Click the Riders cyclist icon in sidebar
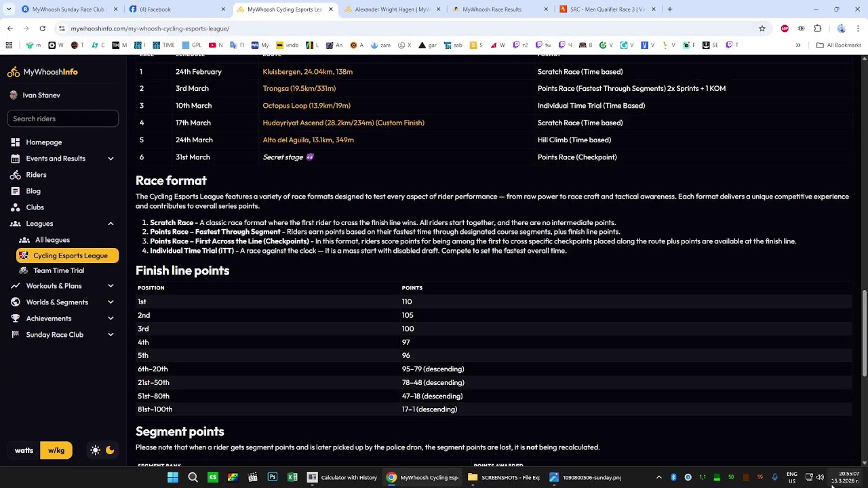Image resolution: width=868 pixels, height=488 pixels. 15,175
